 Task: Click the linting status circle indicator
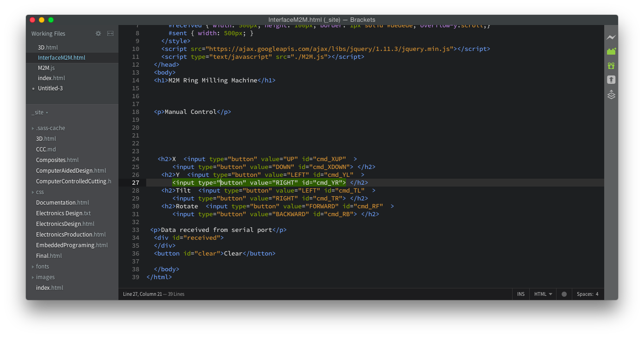point(564,294)
